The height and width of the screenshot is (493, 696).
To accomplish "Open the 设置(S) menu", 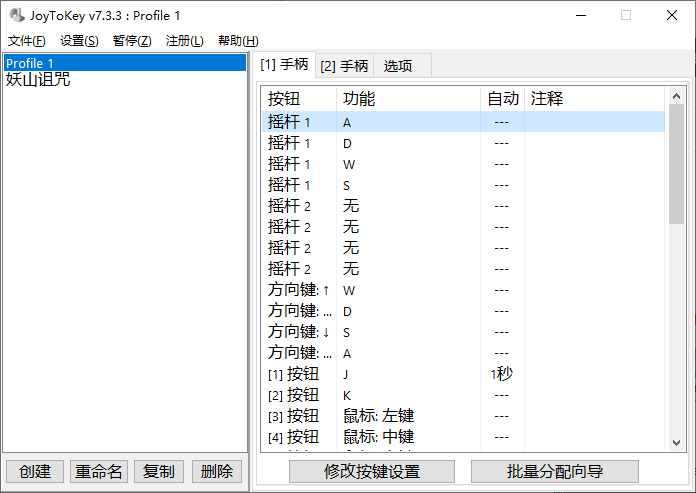I will pos(79,41).
